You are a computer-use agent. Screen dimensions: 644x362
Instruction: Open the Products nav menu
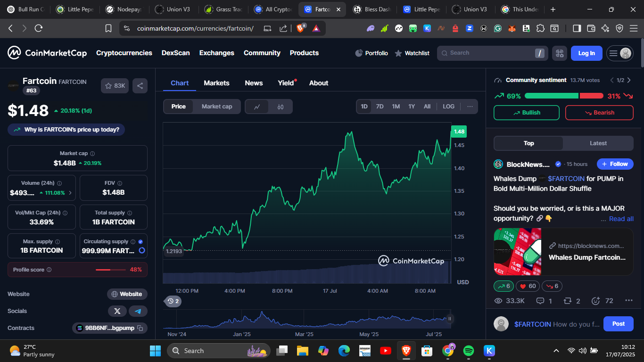pos(304,53)
